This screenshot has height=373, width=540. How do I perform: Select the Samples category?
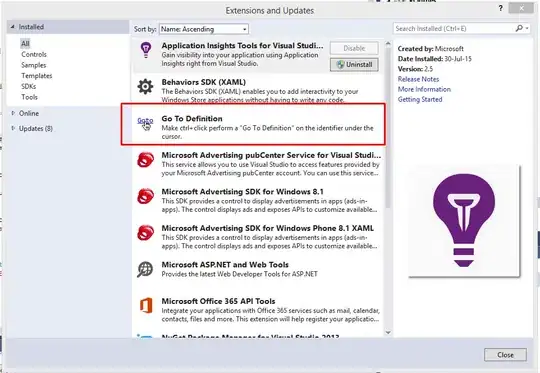(x=34, y=65)
